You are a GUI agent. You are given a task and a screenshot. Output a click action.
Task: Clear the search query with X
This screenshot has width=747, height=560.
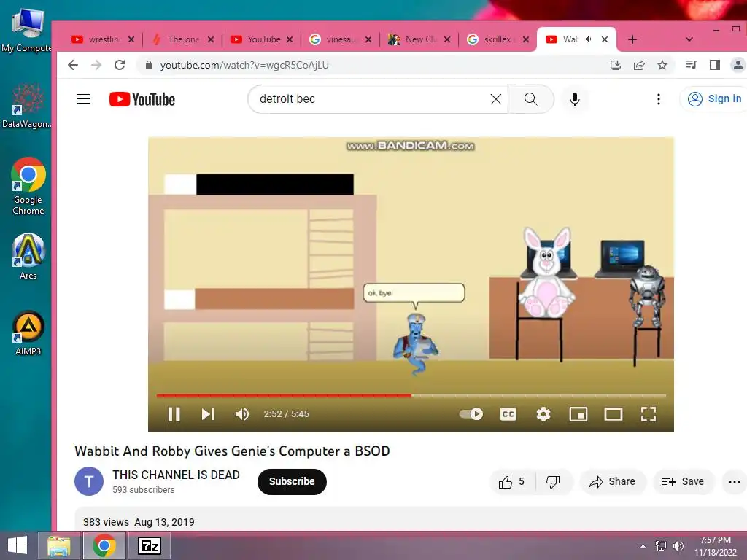(496, 99)
